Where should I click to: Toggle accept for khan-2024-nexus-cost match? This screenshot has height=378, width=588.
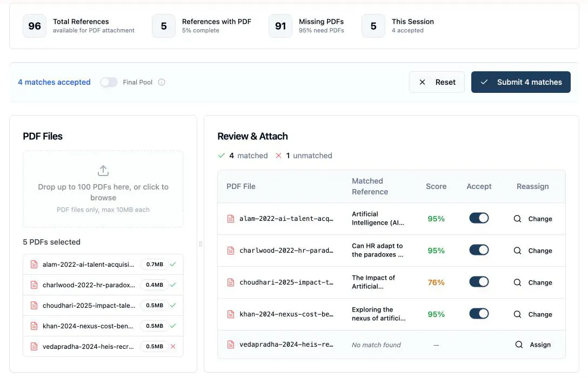[x=479, y=314]
